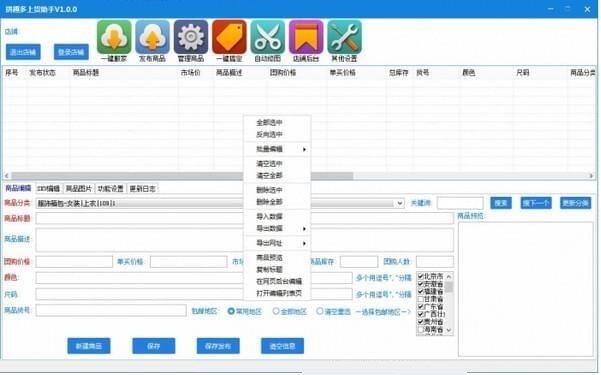The image size is (601, 375).
Task: Switch to the 商品编辑 tab
Action: point(18,188)
